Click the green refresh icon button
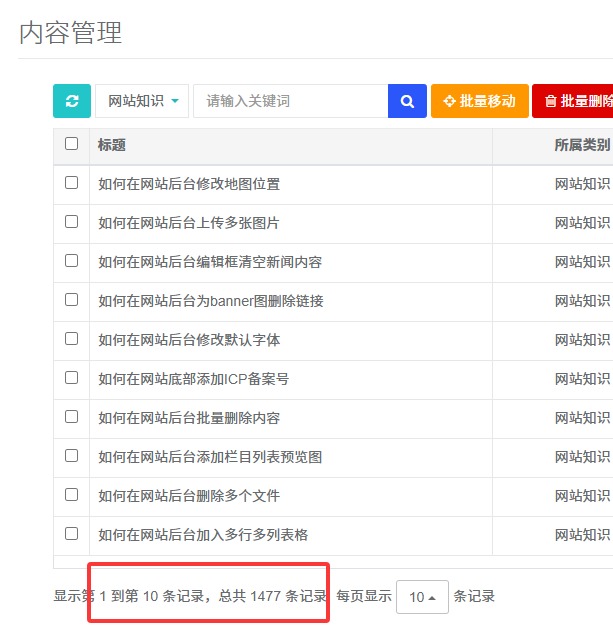The height and width of the screenshot is (630, 613). click(x=71, y=101)
